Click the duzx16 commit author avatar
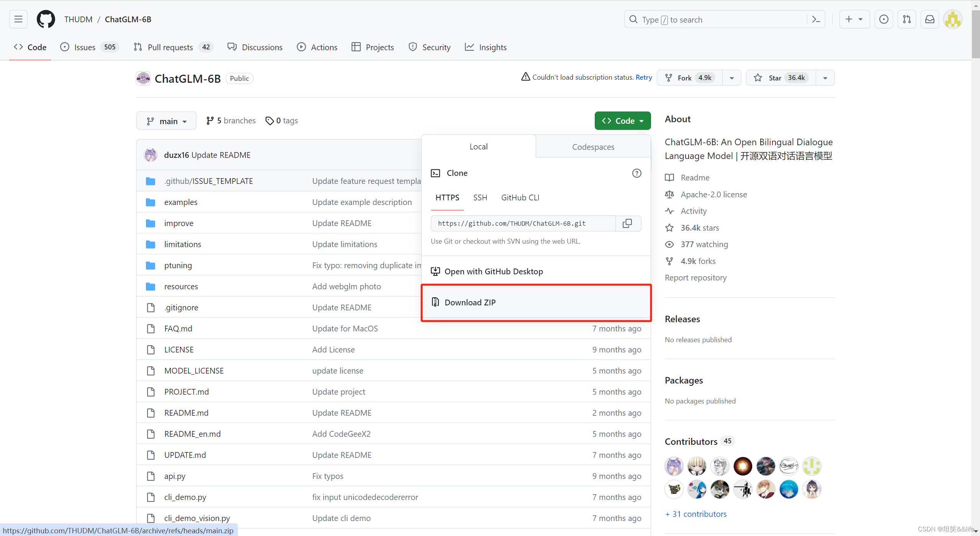 tap(151, 155)
